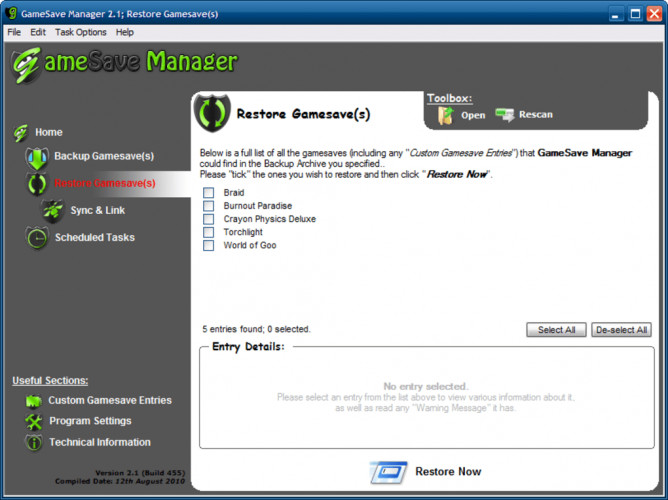Tick the World of Goo checkbox

tap(208, 245)
